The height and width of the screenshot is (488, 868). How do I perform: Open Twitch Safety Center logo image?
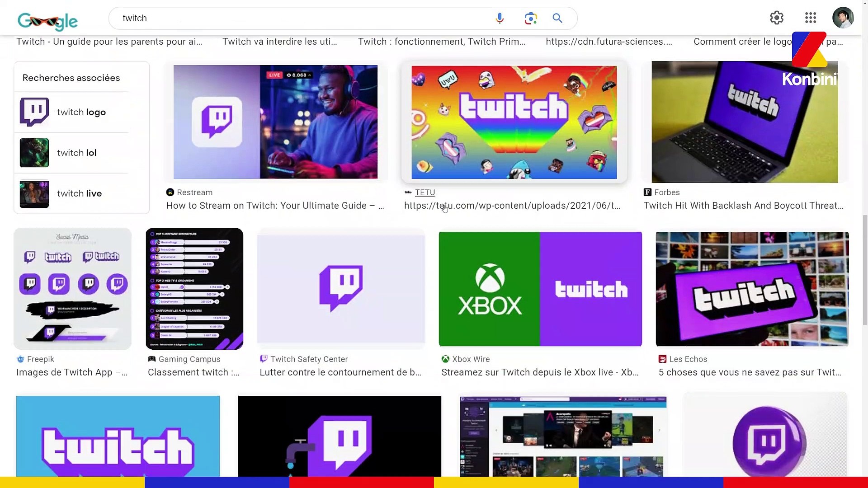(x=341, y=289)
